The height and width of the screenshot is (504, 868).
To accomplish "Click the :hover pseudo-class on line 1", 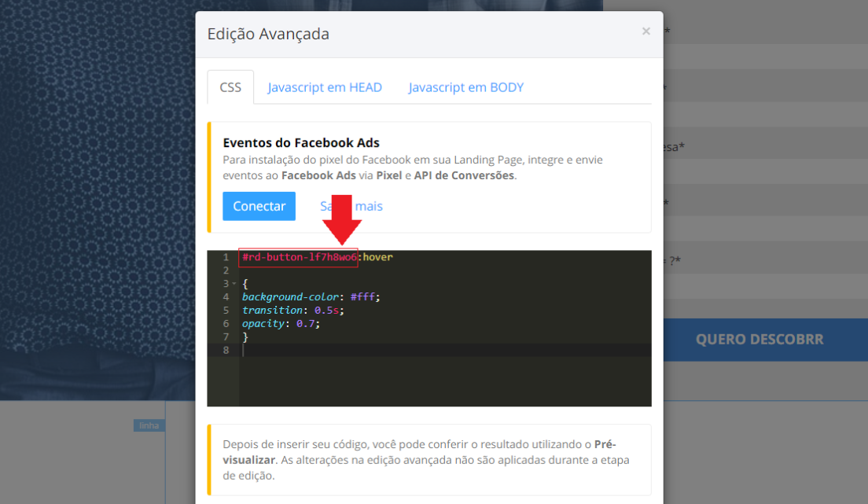I will (x=377, y=257).
